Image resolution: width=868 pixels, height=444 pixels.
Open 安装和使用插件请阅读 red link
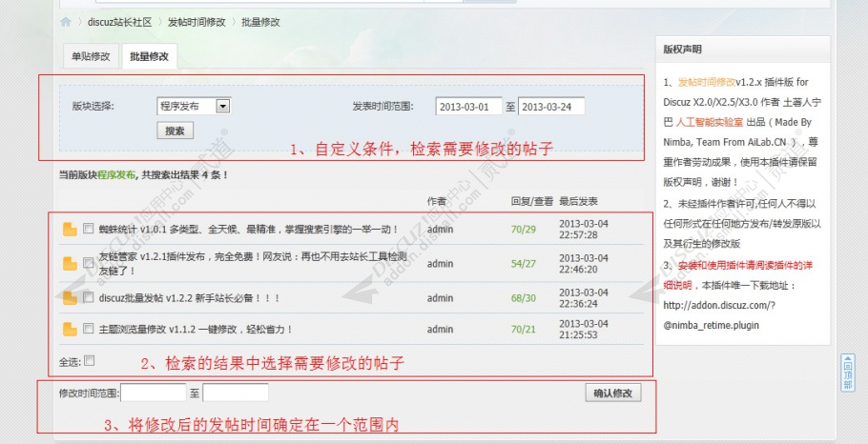pyautogui.click(x=738, y=275)
